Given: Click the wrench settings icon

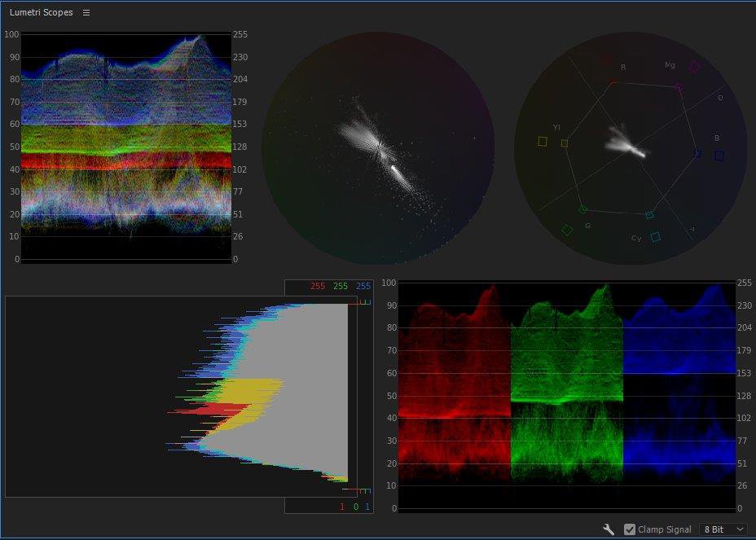Looking at the screenshot, I should point(609,529).
